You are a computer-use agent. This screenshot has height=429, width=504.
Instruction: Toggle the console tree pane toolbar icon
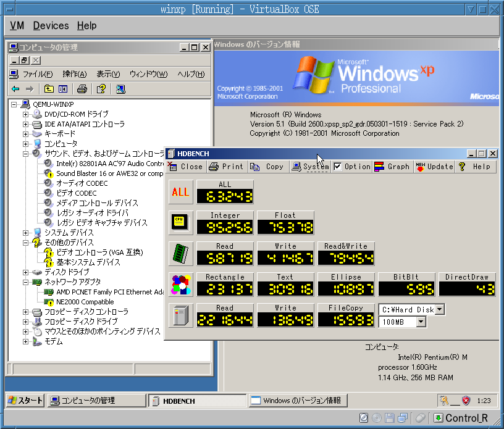coord(63,89)
